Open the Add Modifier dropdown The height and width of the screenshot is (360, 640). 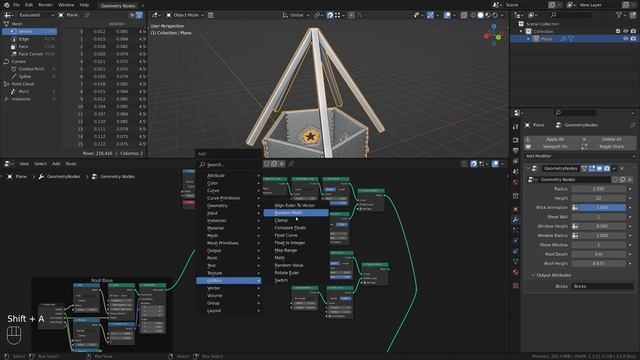[x=580, y=156]
